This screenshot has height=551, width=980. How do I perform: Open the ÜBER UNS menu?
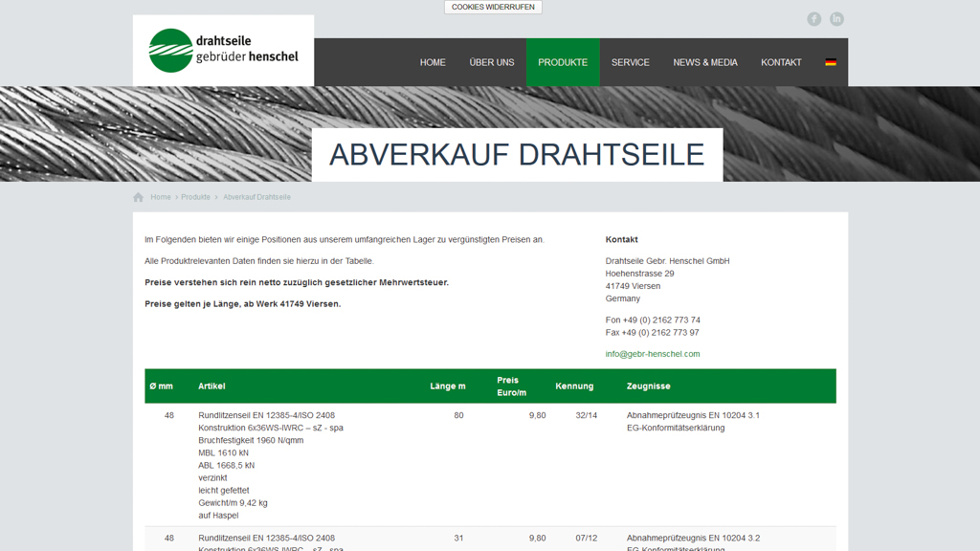(492, 62)
